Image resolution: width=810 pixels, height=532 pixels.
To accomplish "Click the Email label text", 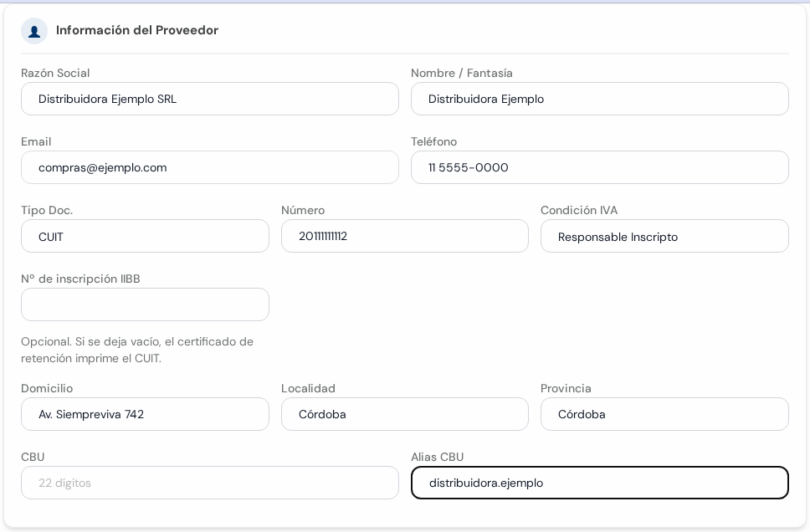I will 36,141.
